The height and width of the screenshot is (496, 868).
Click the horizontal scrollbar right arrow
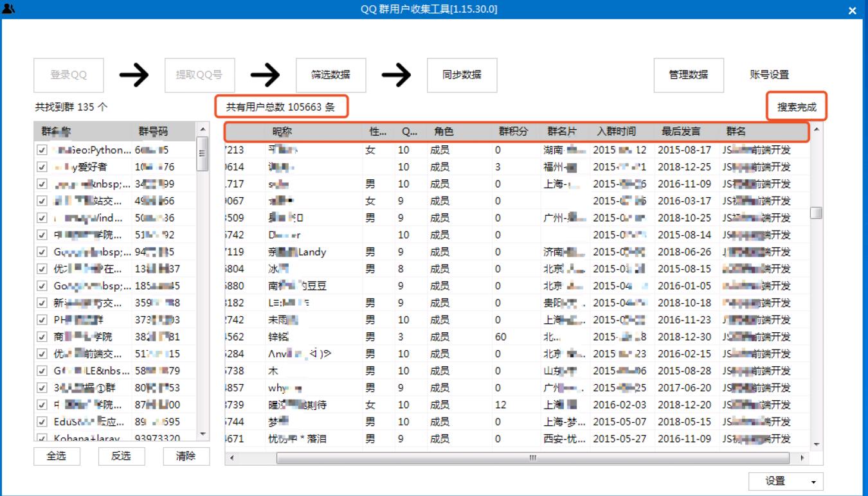click(802, 458)
